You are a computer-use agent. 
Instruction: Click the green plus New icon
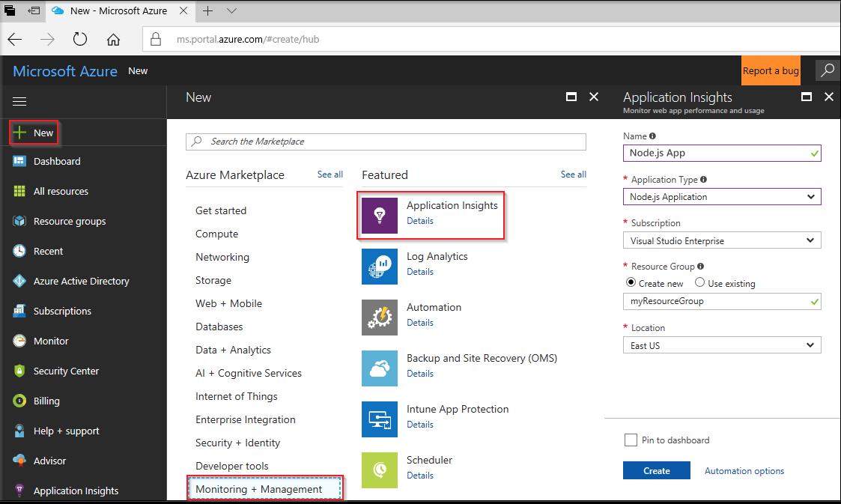pos(19,133)
